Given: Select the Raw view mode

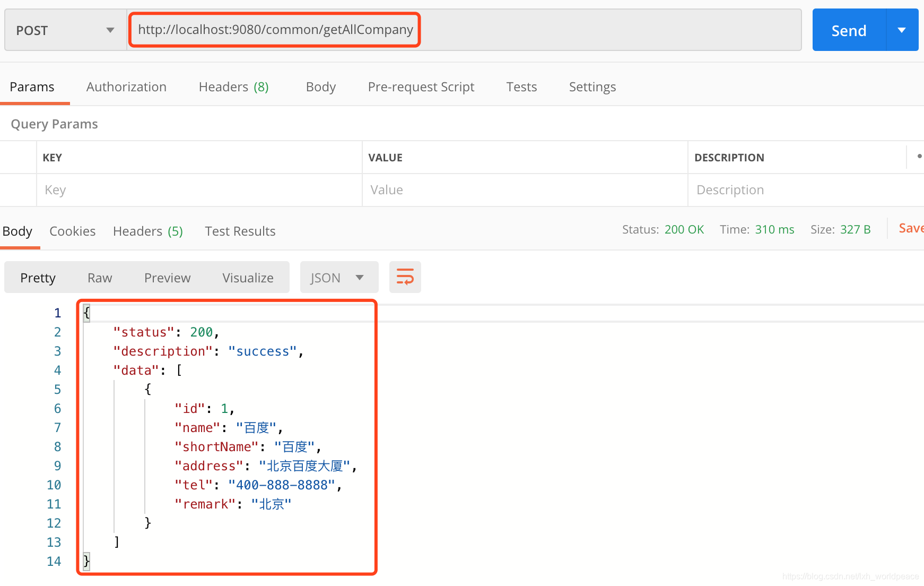Looking at the screenshot, I should coord(100,278).
